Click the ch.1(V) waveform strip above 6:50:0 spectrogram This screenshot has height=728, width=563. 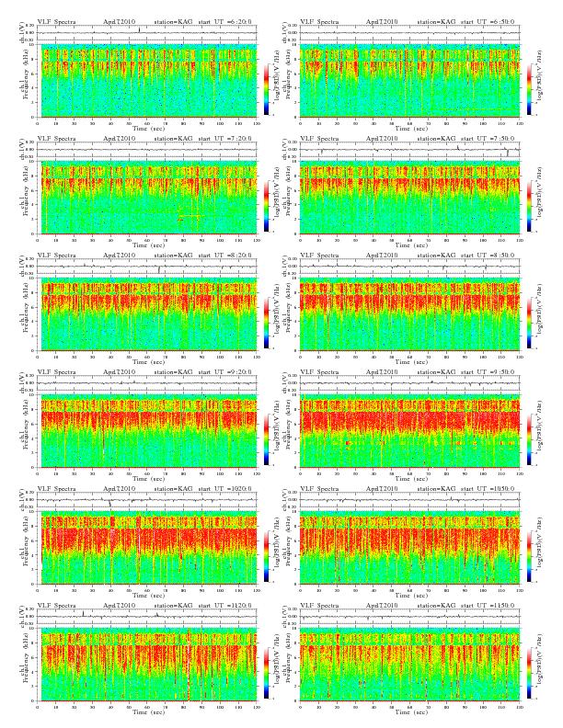coord(409,33)
